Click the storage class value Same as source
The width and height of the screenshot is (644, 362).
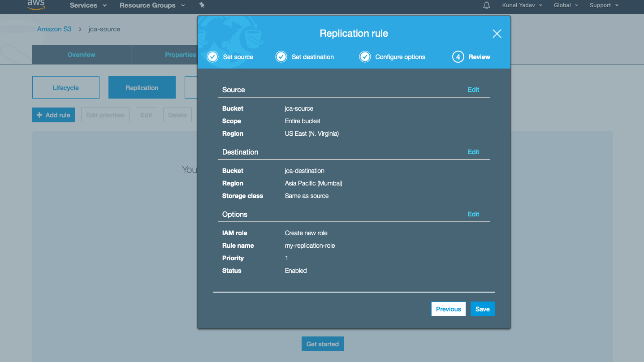click(x=307, y=196)
